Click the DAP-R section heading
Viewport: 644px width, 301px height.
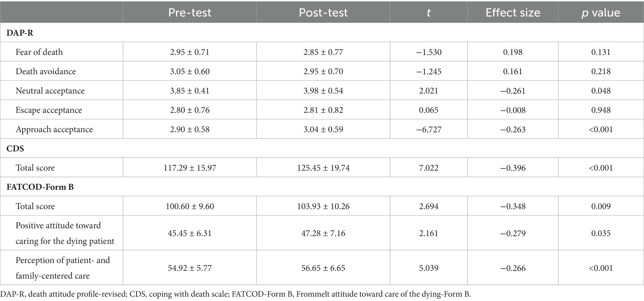[20, 33]
